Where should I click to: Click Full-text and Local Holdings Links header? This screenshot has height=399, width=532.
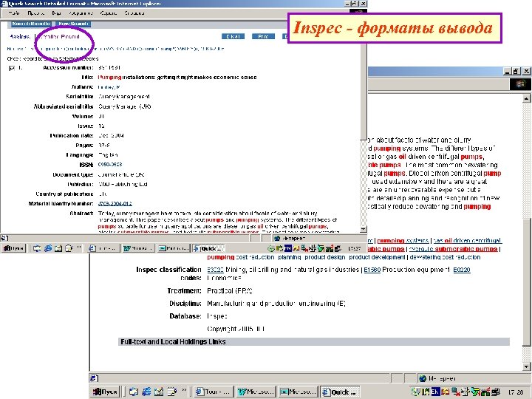point(173,341)
